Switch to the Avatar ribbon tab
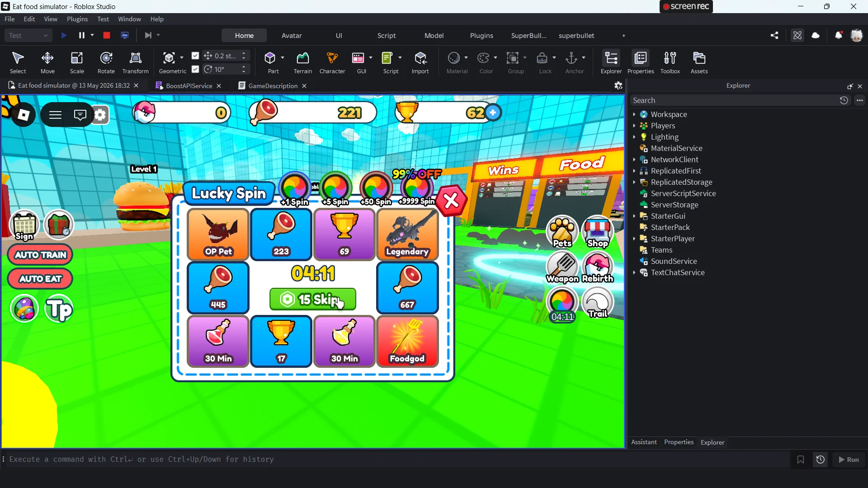 [x=292, y=35]
